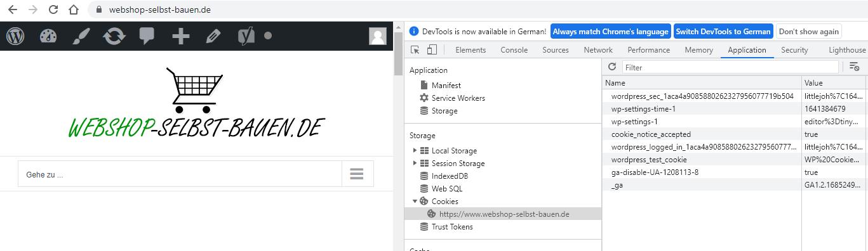
Task: Open the user avatar in the admin bar
Action: [x=378, y=36]
